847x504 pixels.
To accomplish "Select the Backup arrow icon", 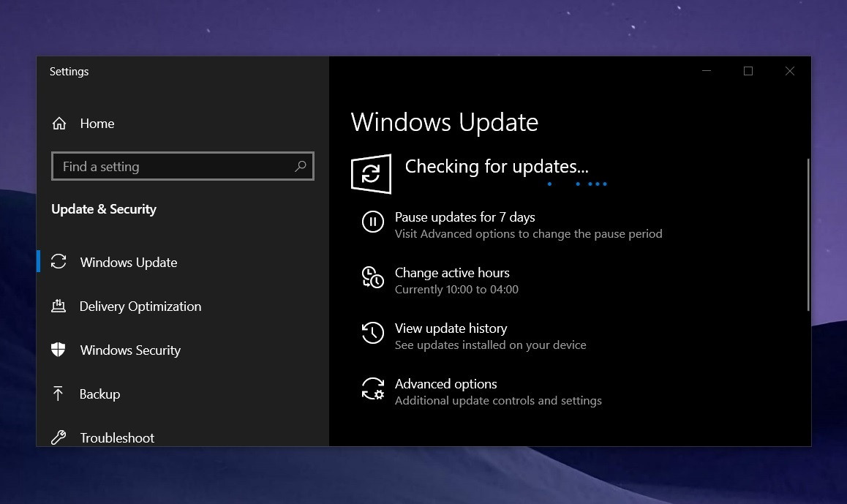I will (59, 394).
